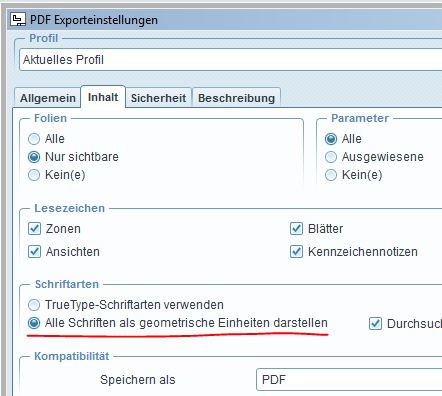The width and height of the screenshot is (442, 396).
Task: Click the Inhalt tab
Action: (103, 97)
